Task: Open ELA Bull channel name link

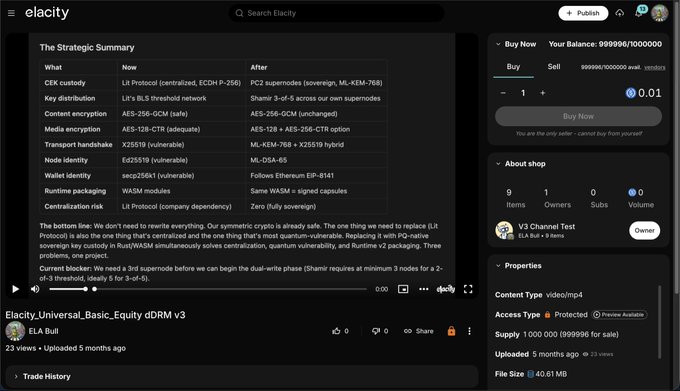Action: click(x=43, y=331)
